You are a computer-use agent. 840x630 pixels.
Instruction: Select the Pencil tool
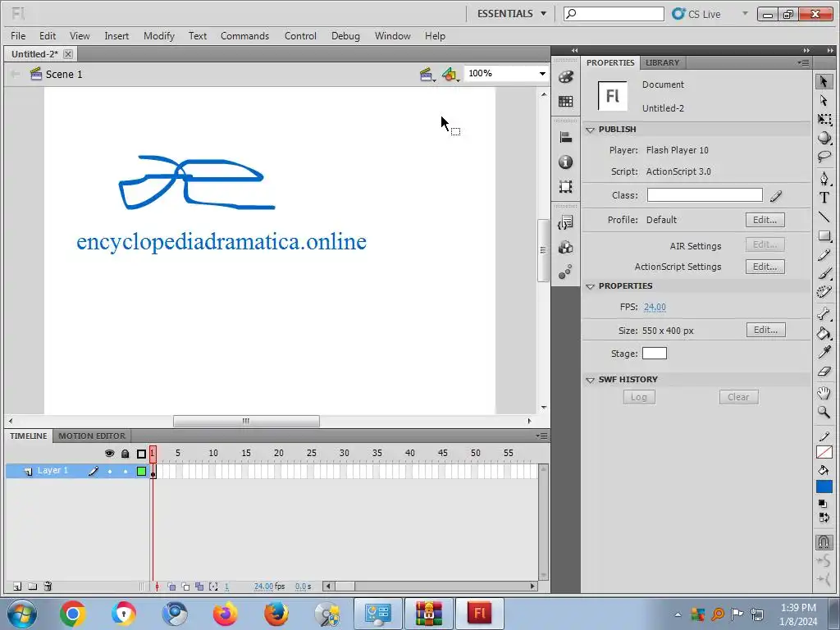824,255
